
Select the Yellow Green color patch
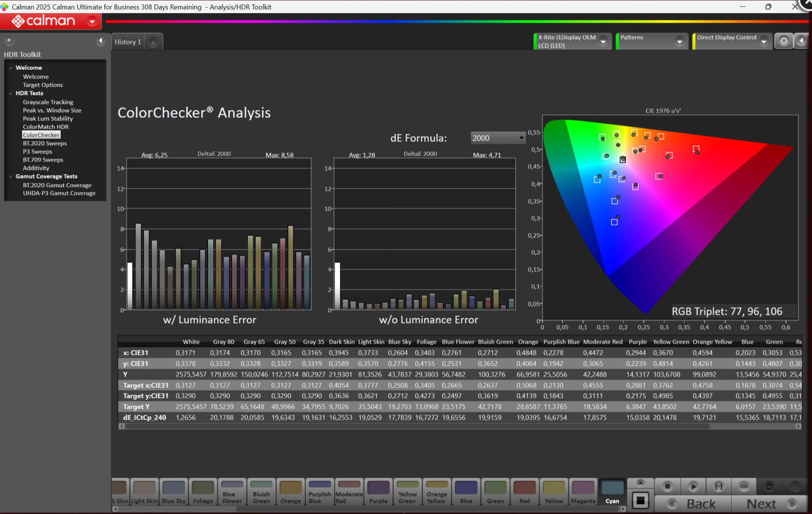click(407, 492)
